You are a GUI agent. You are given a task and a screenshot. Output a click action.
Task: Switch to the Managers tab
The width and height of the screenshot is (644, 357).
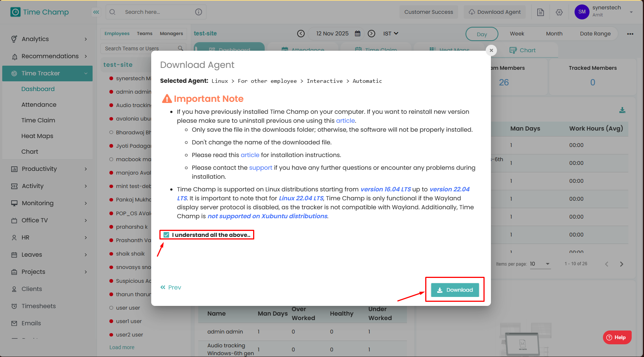pos(171,34)
